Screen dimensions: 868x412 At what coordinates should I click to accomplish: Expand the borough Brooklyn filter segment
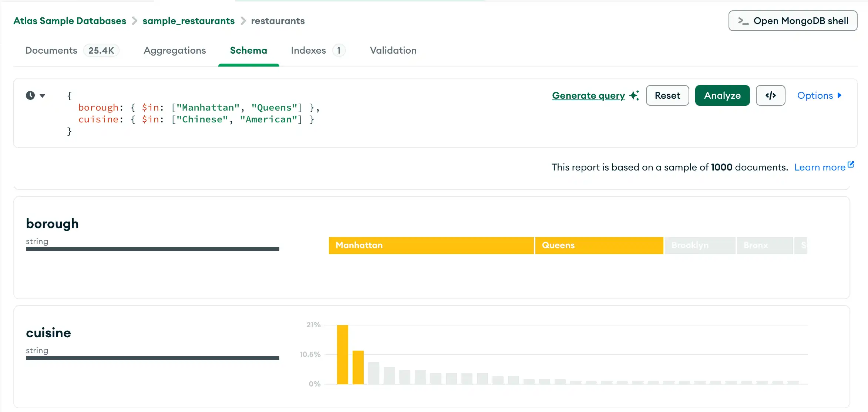coord(699,245)
